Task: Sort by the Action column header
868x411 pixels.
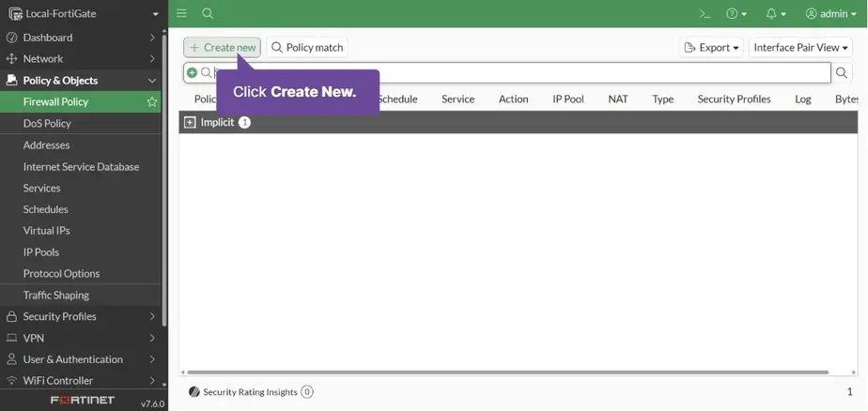Action: pyautogui.click(x=513, y=99)
